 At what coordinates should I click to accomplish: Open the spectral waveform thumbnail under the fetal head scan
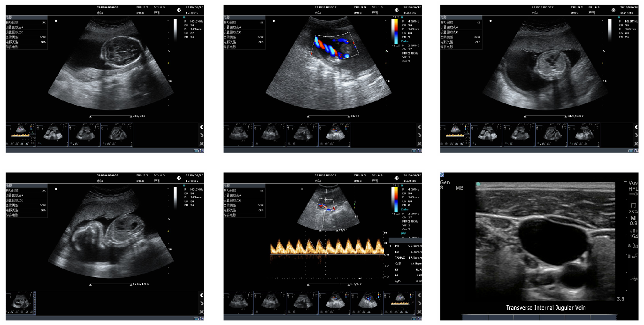pyautogui.click(x=21, y=133)
